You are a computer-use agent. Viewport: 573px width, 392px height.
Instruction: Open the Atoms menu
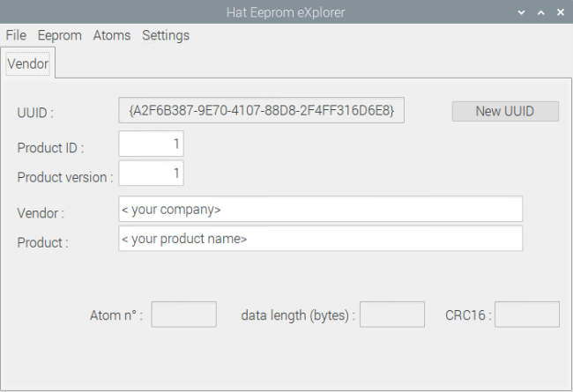point(112,35)
